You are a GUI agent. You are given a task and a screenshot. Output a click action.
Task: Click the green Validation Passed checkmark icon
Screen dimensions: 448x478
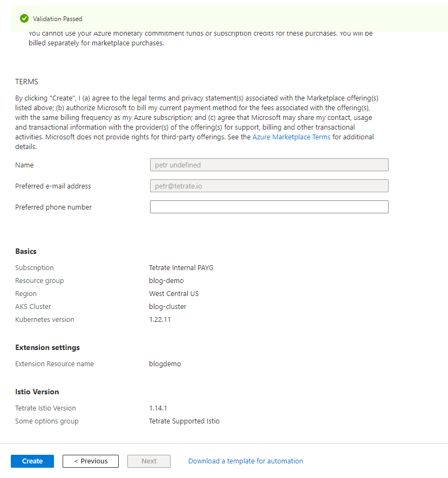point(24,18)
